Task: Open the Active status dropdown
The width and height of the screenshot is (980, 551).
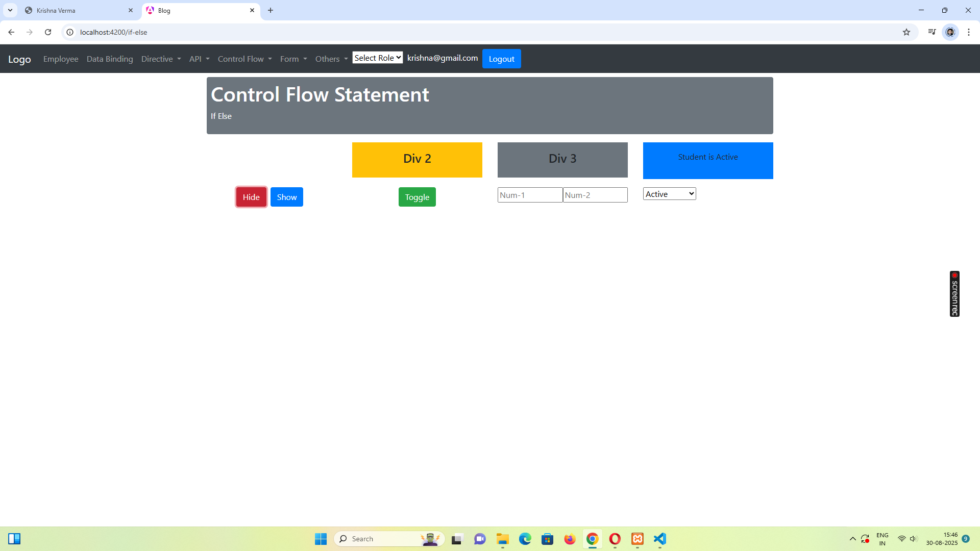Action: 670,194
